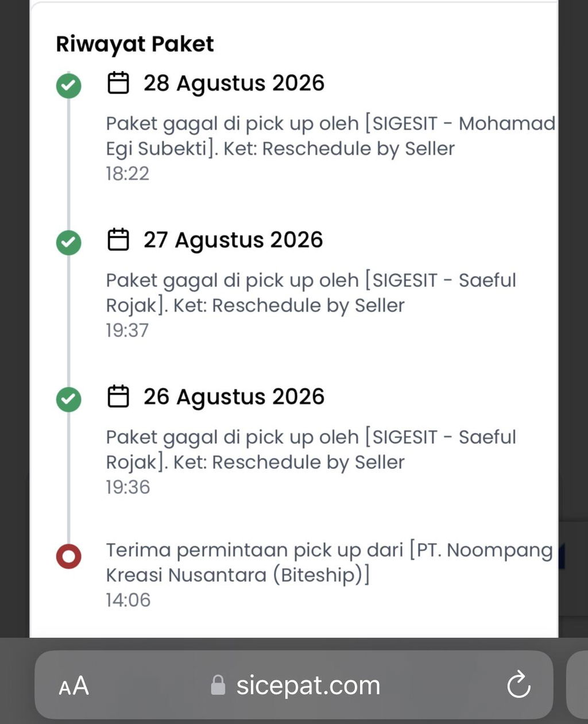
Task: Tap the Riwayat Paket heading
Action: (135, 44)
